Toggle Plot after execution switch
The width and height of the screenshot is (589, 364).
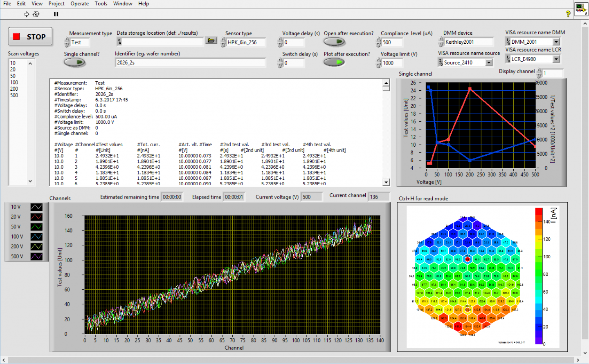pyautogui.click(x=334, y=62)
